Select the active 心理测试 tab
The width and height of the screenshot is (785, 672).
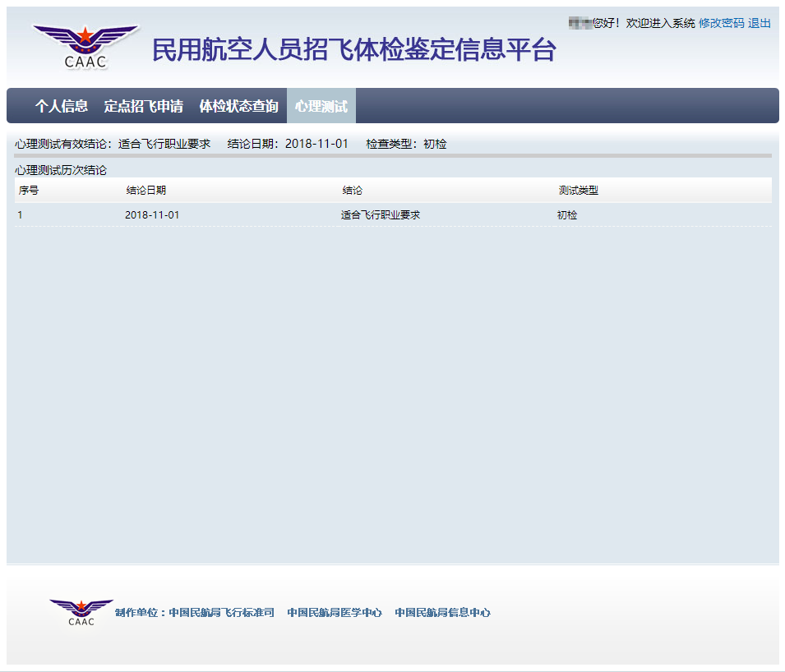[x=320, y=105]
